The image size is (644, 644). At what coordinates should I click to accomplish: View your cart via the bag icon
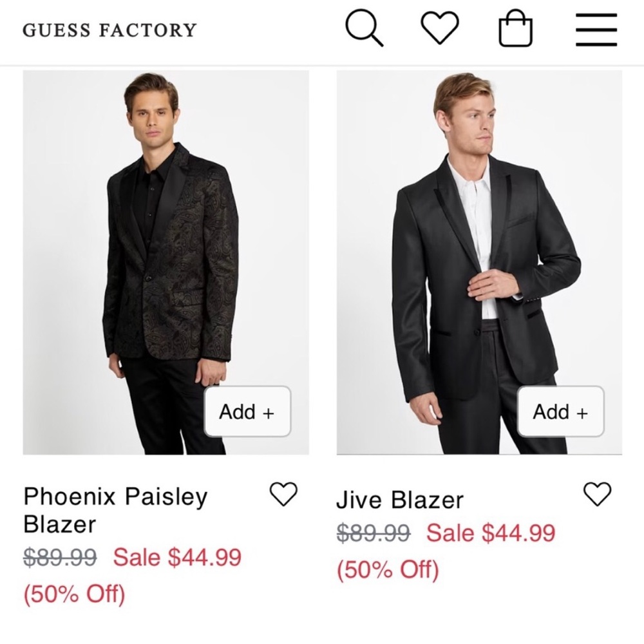point(515,29)
